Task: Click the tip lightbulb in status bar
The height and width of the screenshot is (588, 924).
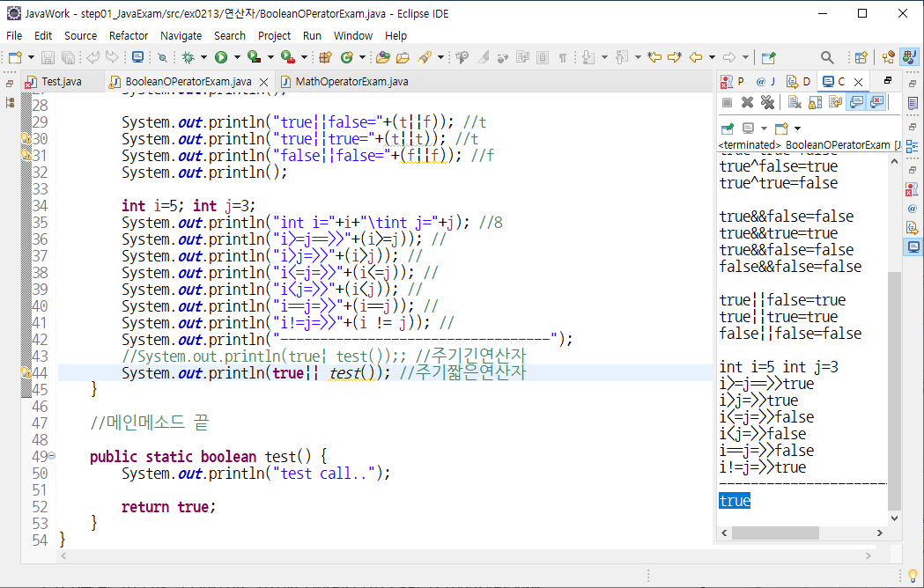Action: click(x=913, y=575)
